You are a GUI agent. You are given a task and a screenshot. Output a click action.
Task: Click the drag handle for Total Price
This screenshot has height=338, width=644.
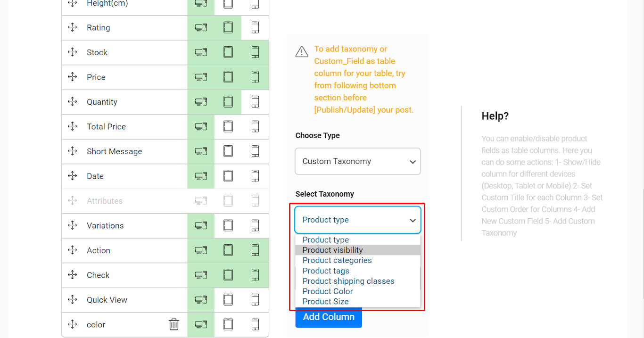pos(72,126)
